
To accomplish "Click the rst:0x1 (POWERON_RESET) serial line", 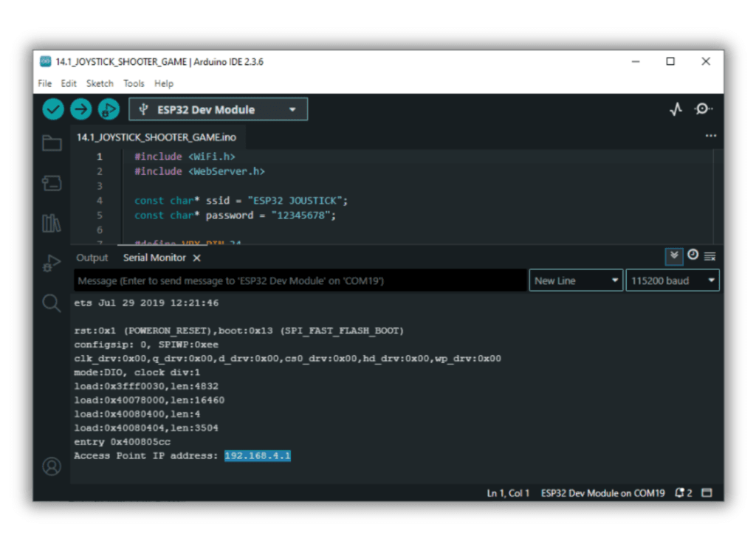I will coord(238,331).
